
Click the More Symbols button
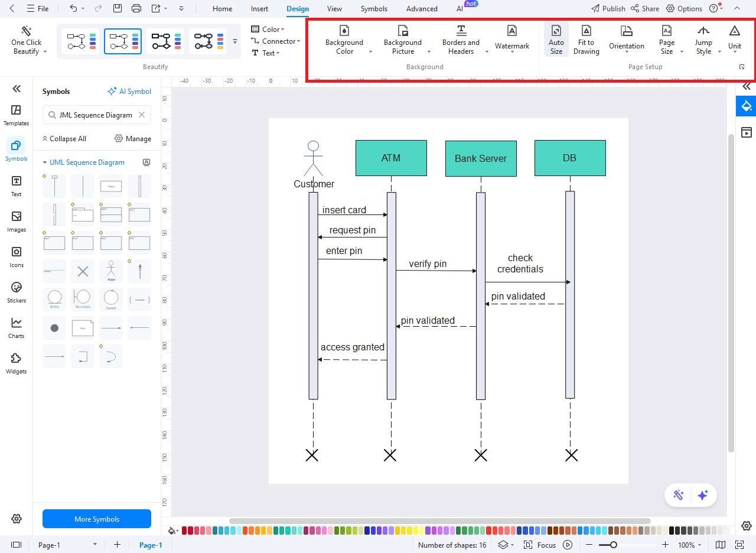click(97, 519)
